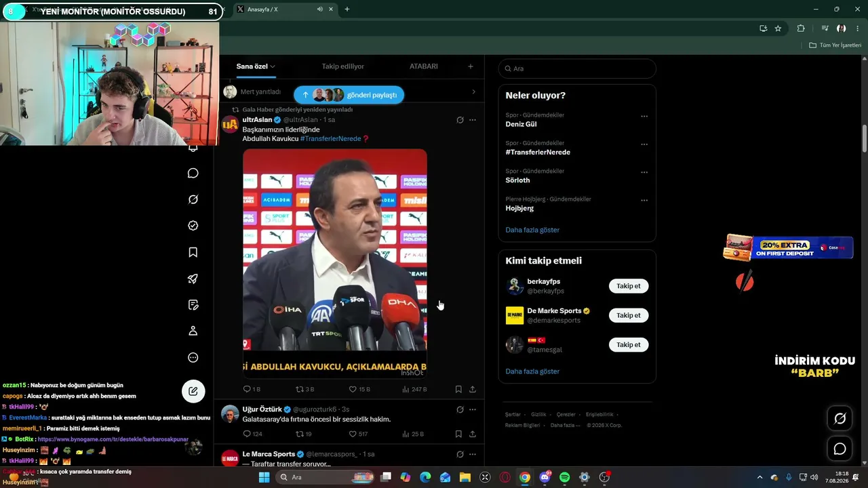Ask Grok about the ultrAslan post
868x488 pixels.
coord(460,120)
